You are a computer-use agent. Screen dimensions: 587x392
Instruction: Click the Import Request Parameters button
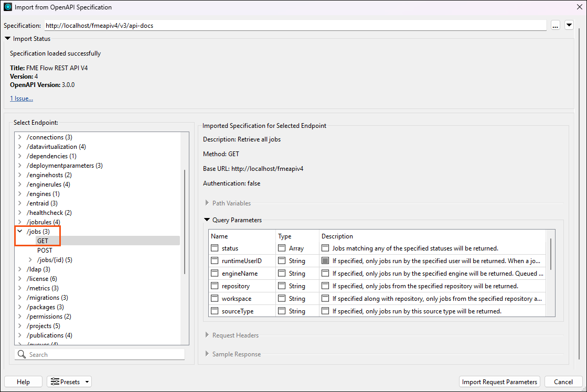coord(499,382)
